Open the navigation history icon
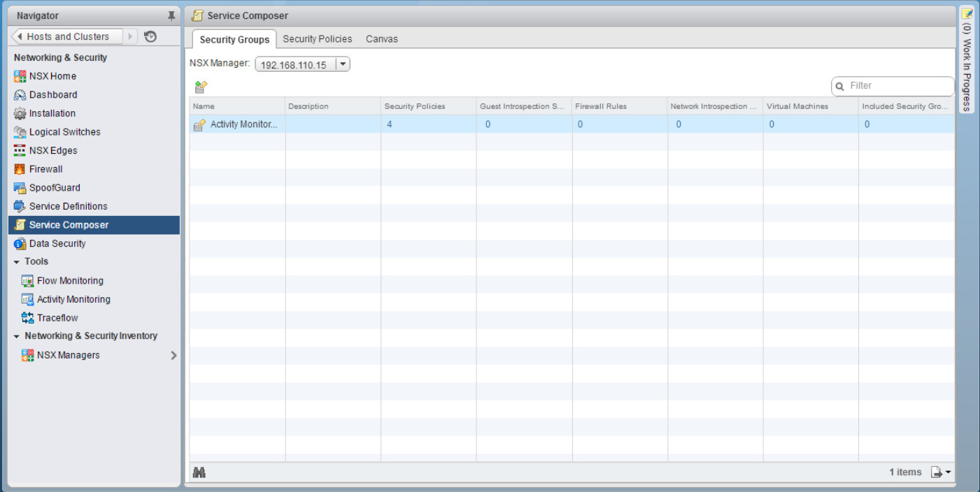980x492 pixels. (x=150, y=37)
